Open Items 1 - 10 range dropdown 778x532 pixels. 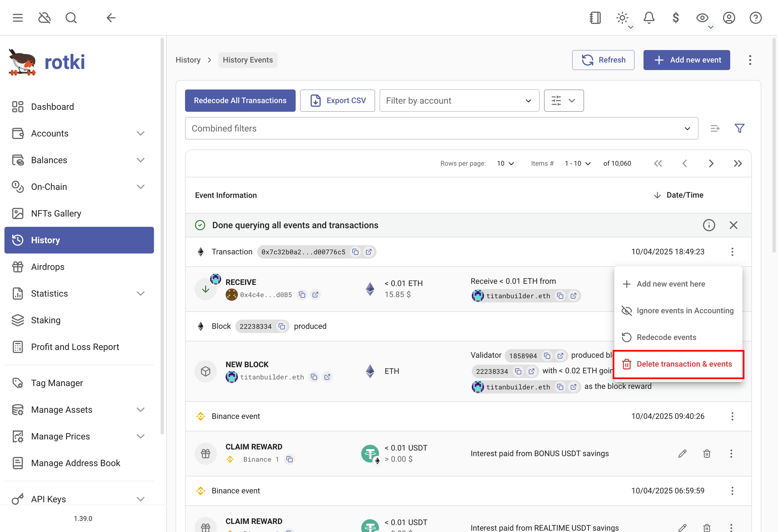click(x=577, y=163)
